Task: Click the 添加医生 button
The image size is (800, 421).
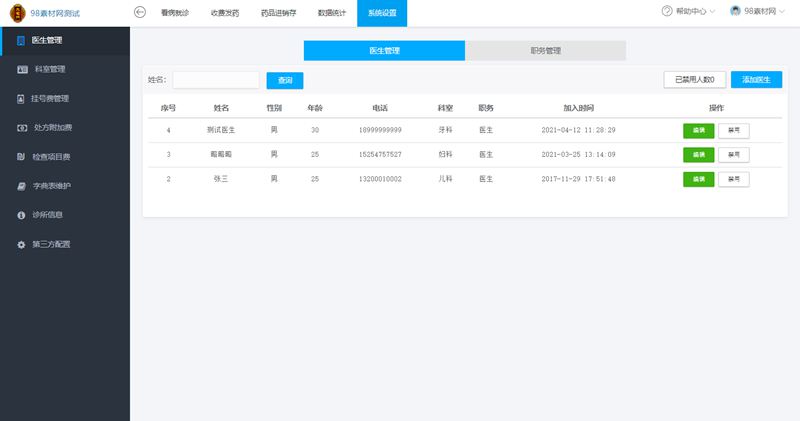Action: 756,80
